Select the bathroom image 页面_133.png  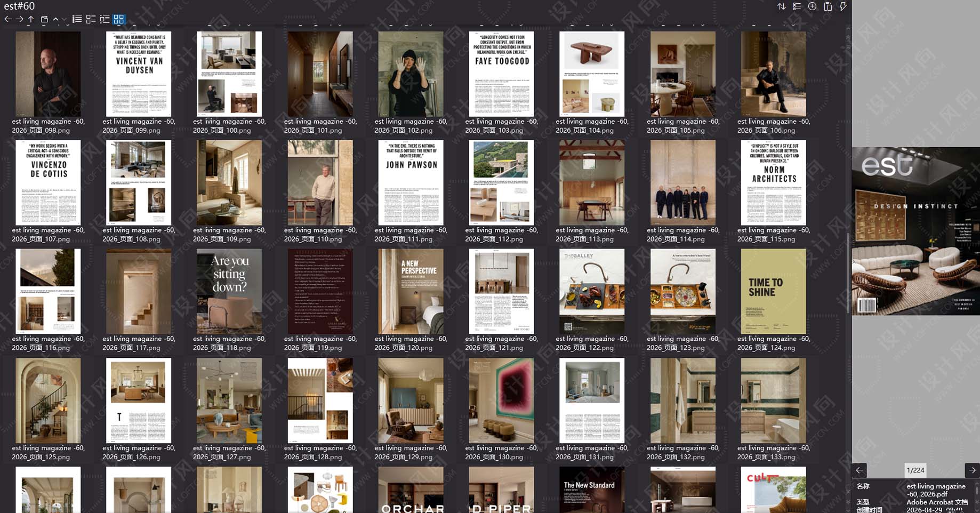click(x=773, y=400)
